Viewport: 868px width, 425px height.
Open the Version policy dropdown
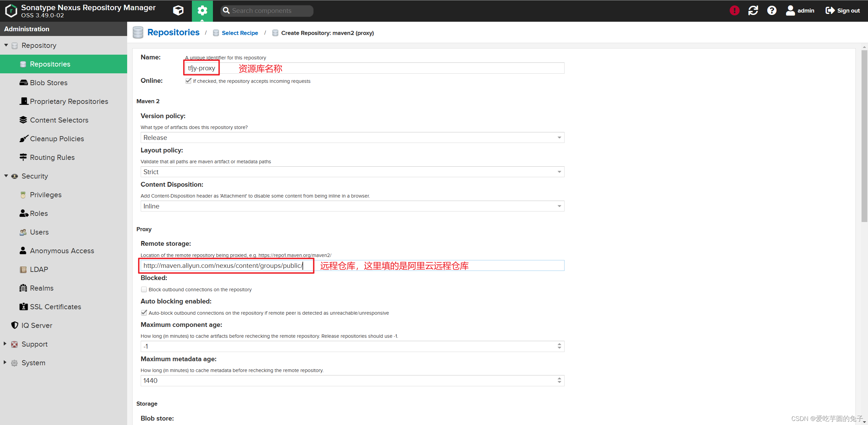[559, 138]
